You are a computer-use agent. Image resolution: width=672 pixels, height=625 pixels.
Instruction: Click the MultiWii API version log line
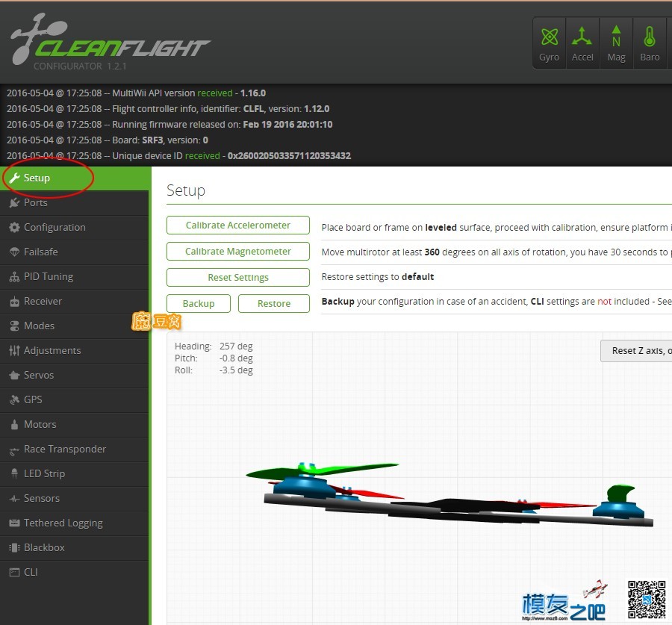[137, 93]
